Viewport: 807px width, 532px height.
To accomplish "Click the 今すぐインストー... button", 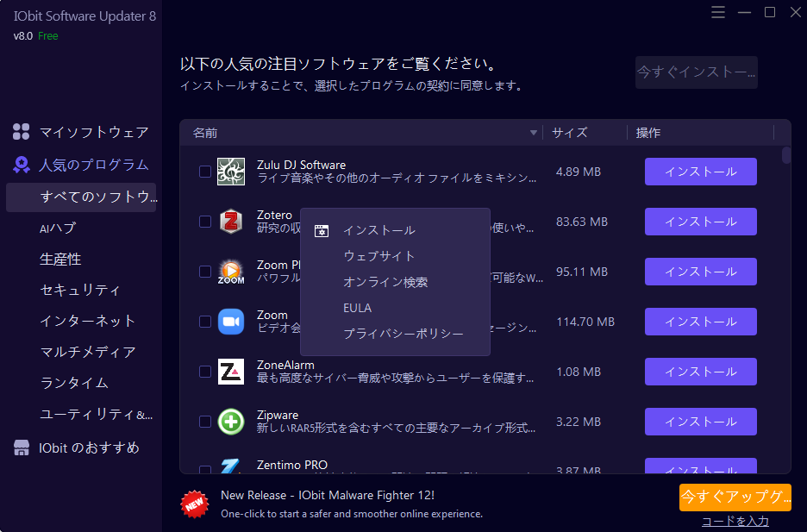I will click(696, 72).
